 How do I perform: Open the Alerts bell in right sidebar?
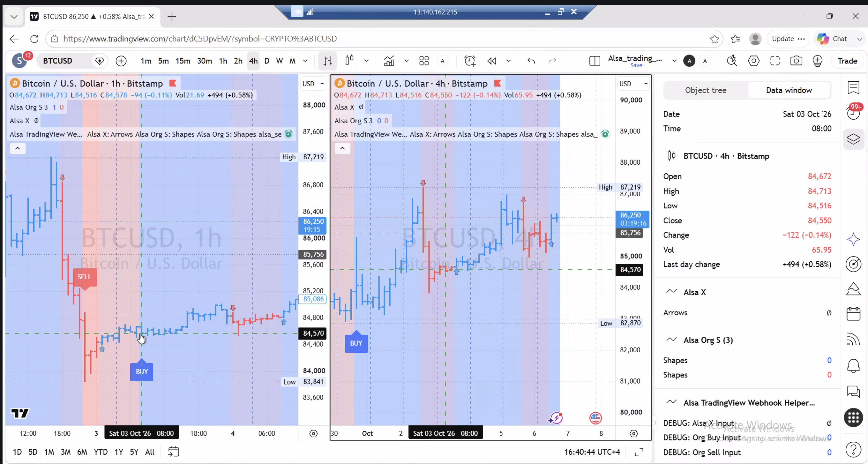pos(853,366)
